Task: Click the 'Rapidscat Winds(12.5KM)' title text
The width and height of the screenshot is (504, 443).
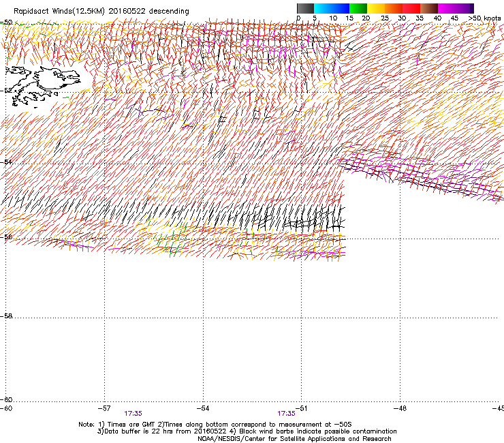Action: click(59, 12)
